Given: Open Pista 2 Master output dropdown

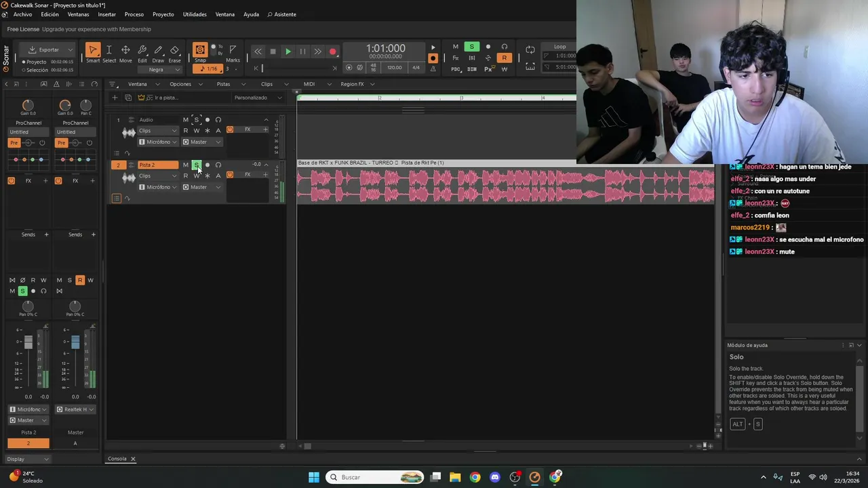Looking at the screenshot, I should click(x=202, y=187).
